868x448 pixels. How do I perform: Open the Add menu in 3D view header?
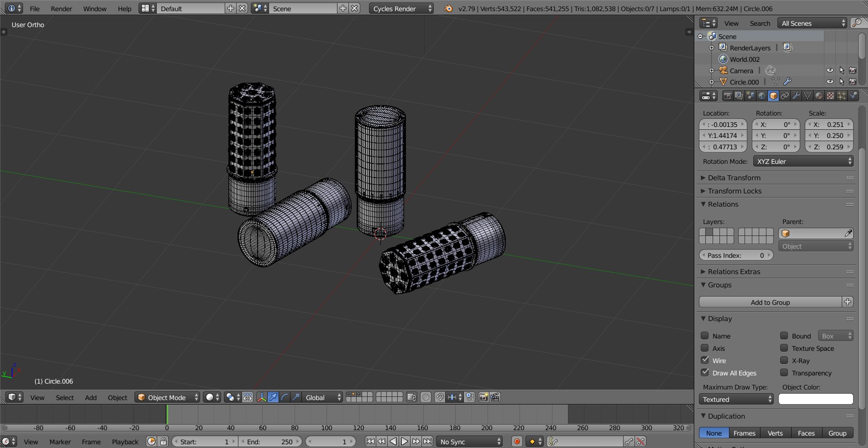[91, 398]
